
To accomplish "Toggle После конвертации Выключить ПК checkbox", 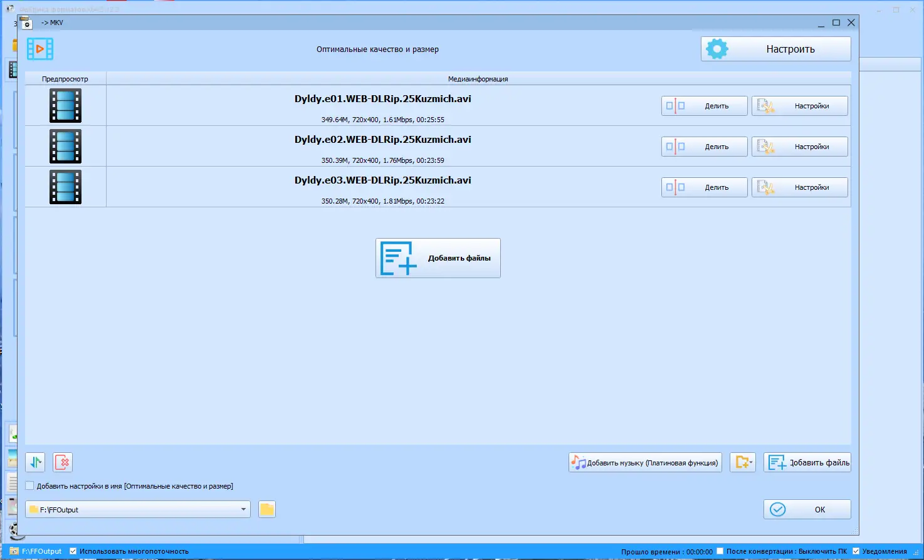I will point(720,551).
